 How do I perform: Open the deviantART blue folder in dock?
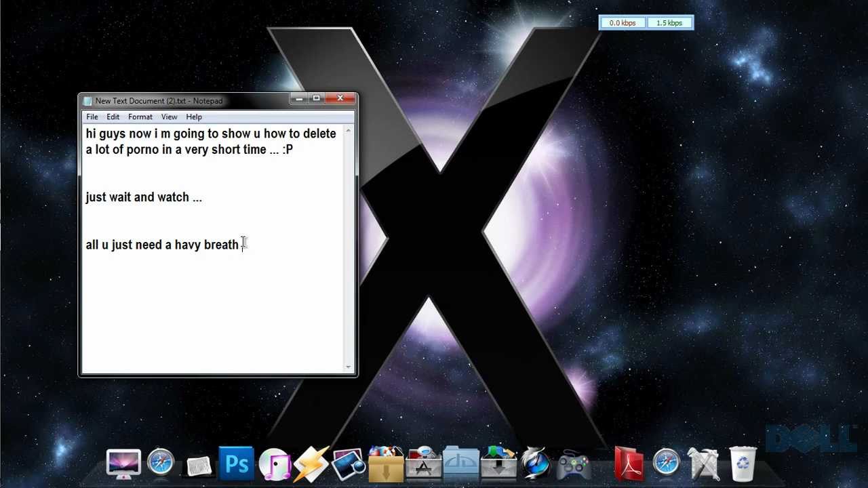coord(461,465)
